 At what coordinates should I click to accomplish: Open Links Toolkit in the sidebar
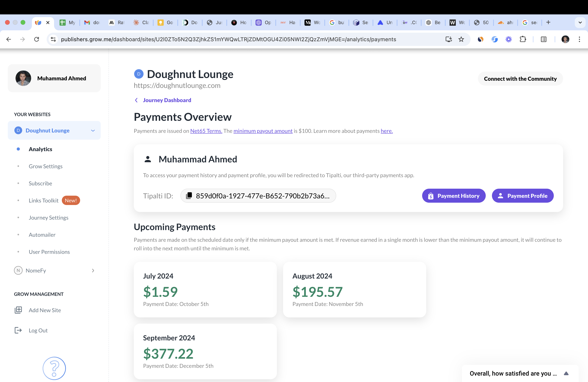coord(44,200)
